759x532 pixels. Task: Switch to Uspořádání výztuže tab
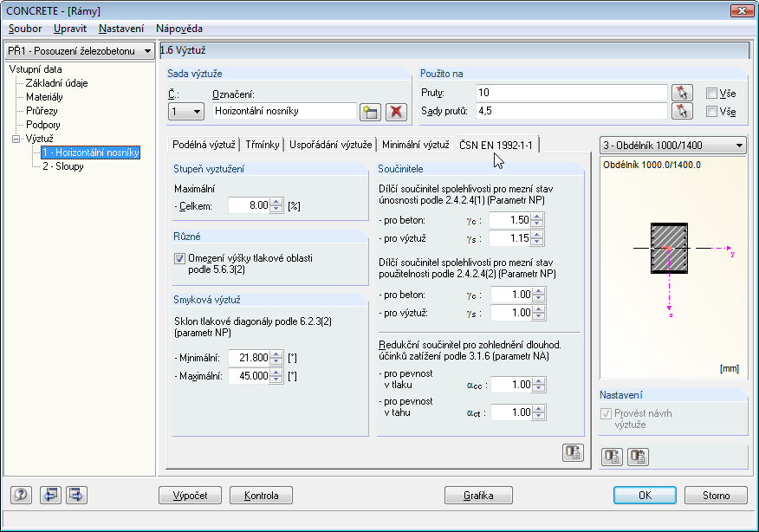(331, 145)
